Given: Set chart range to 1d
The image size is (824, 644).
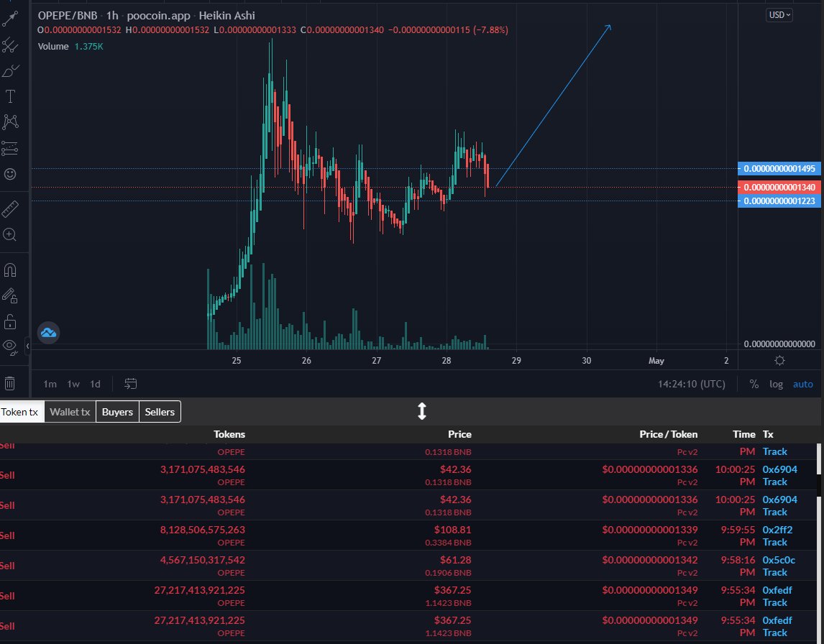Looking at the screenshot, I should [x=95, y=384].
